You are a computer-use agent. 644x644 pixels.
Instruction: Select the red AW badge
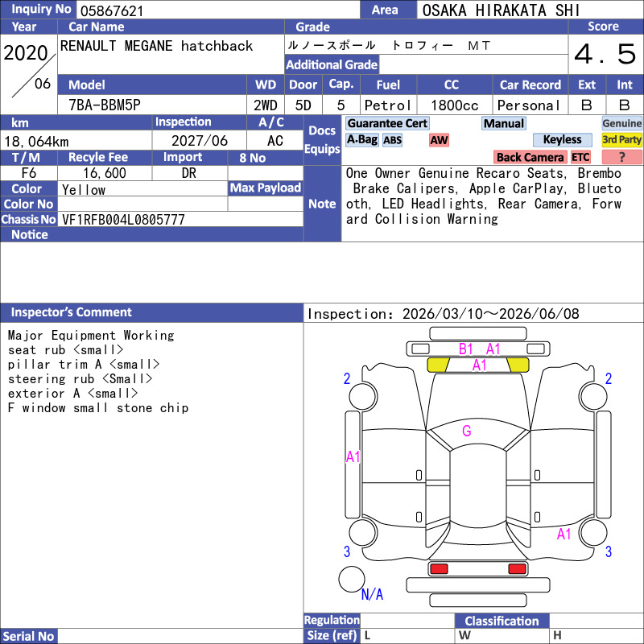[x=439, y=140]
